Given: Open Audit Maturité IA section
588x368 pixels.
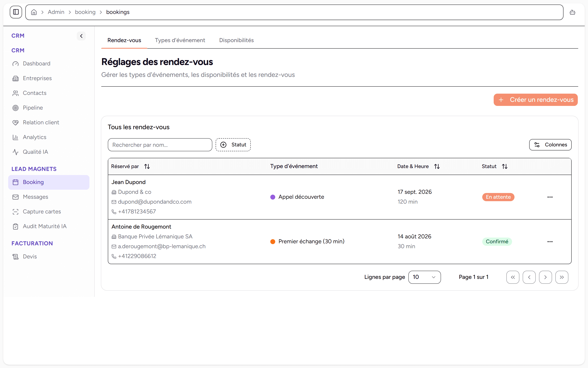Looking at the screenshot, I should 49,226.
